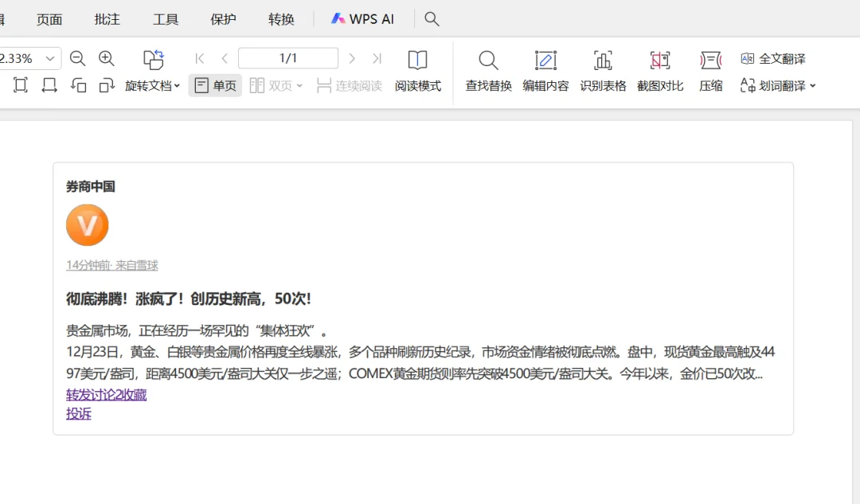Click the fit page icon

coord(20,85)
